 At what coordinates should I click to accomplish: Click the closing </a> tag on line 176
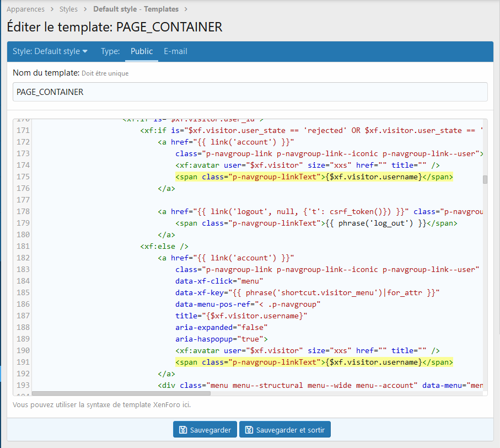(166, 188)
